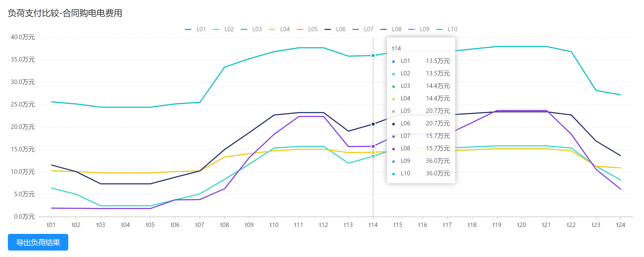The image size is (644, 257).
Task: Toggle the L09 legend series
Action: click(x=419, y=29)
